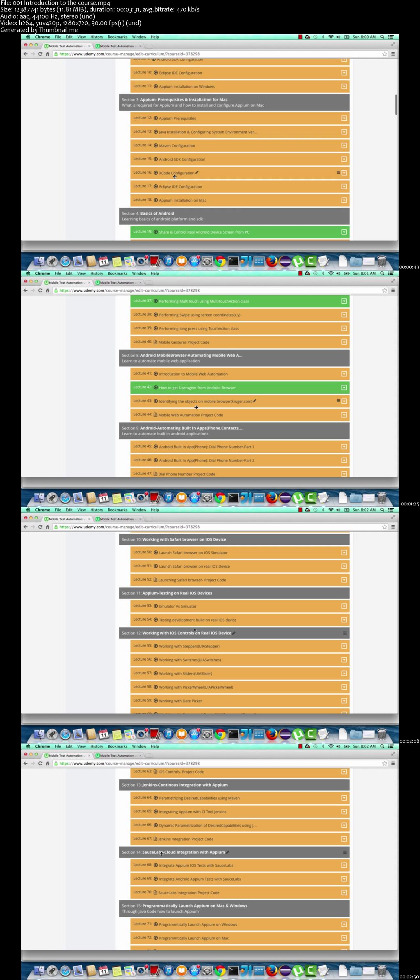Open Lecture 53 Emulator Vs Simuator

point(240,606)
